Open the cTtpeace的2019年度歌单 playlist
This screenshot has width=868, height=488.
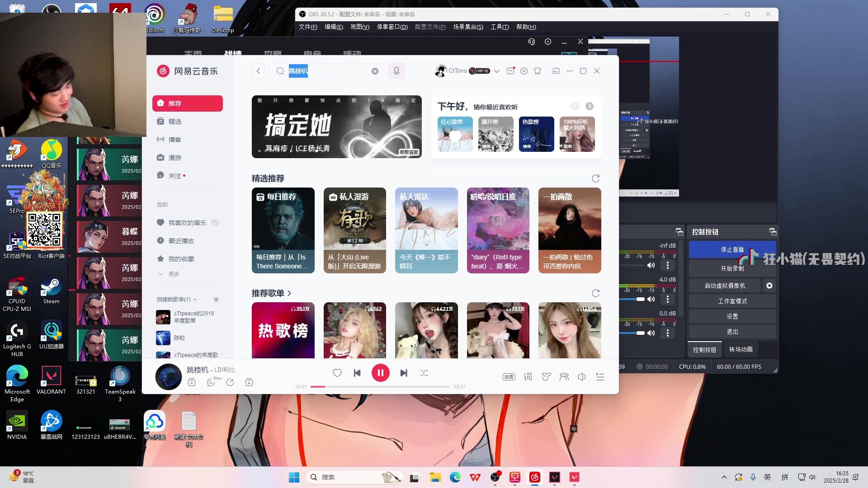click(188, 317)
